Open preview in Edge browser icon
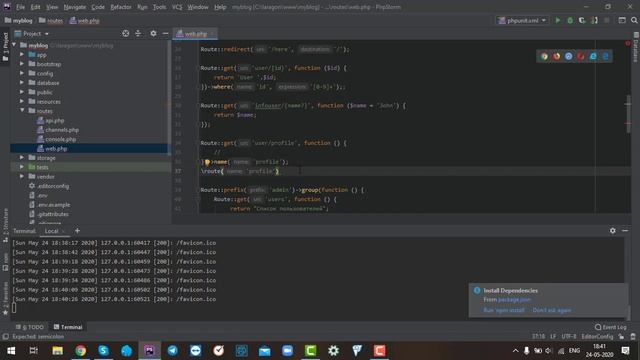This screenshot has width=640, height=360. click(x=605, y=56)
